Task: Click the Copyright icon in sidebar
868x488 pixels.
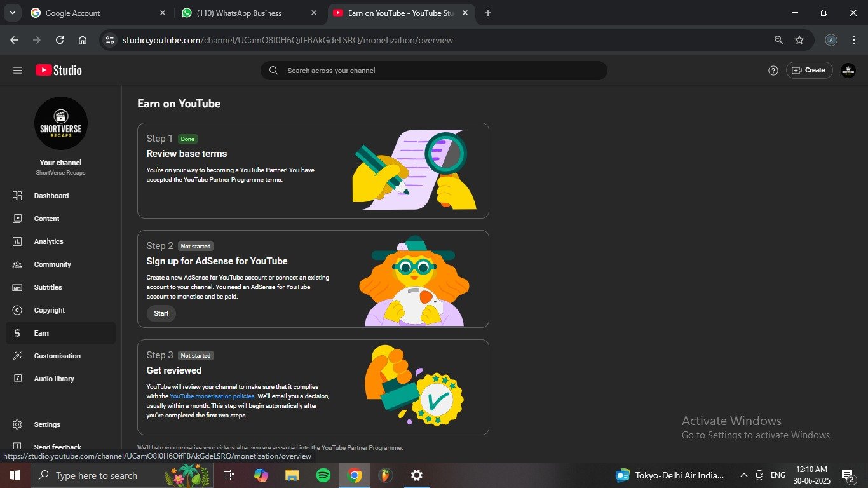Action: tap(17, 310)
